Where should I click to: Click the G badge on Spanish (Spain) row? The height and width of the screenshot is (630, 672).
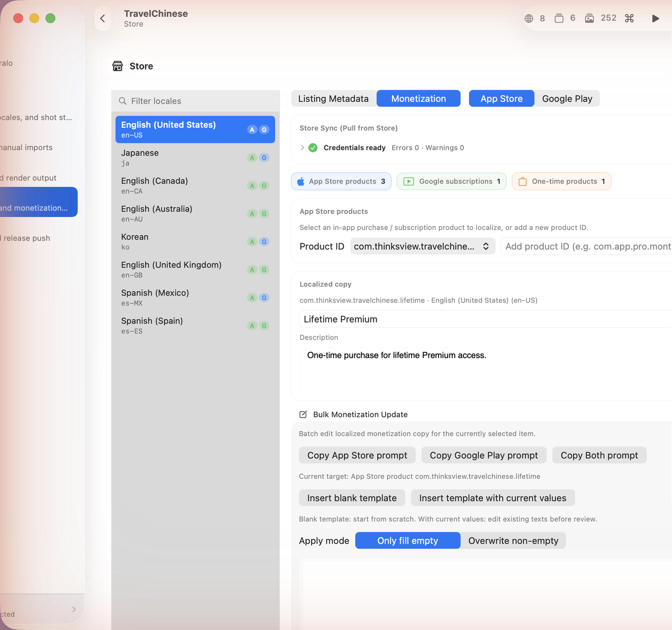[264, 326]
